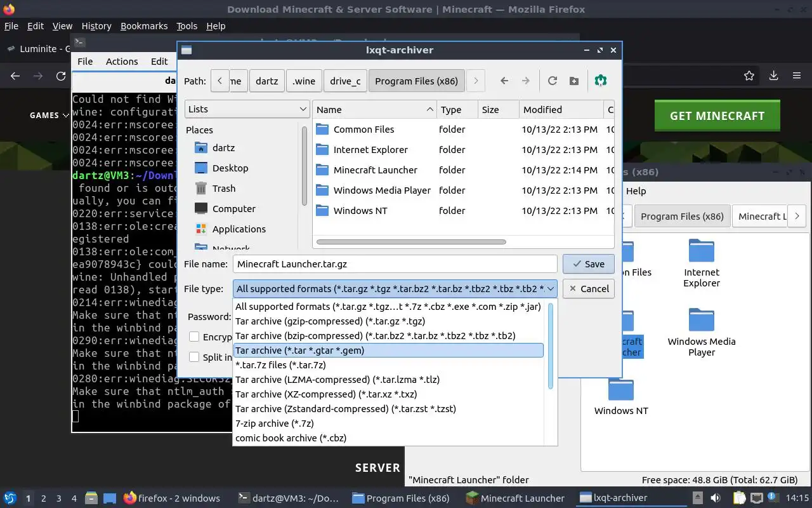Select the Common Files folder row
Viewport: 812px width, 508px height.
463,130
